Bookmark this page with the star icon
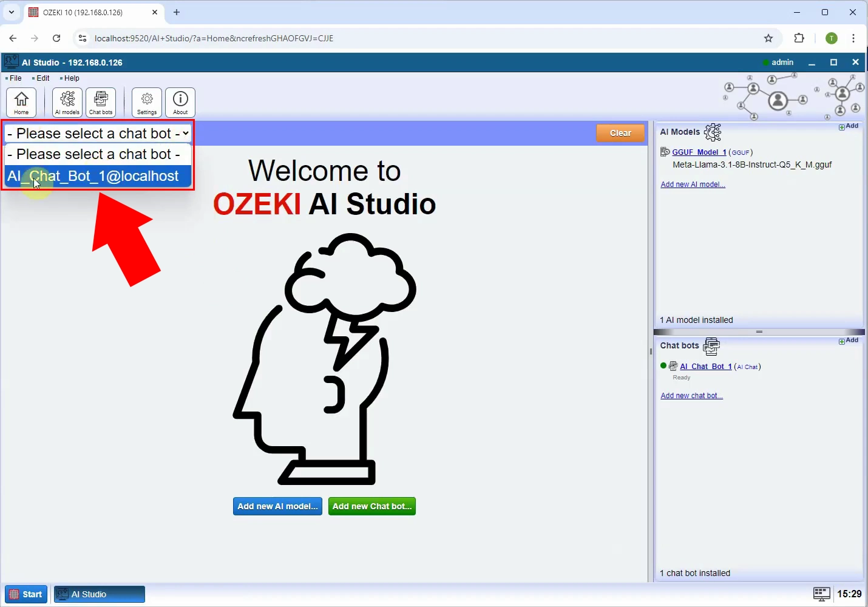Viewport: 868px width, 607px height. 768,38
